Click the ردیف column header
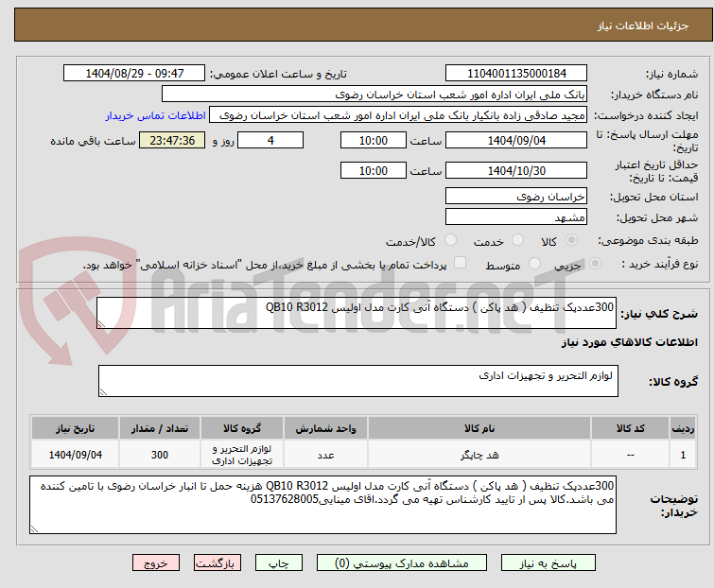Viewport: 714px width, 588px height. [x=683, y=428]
